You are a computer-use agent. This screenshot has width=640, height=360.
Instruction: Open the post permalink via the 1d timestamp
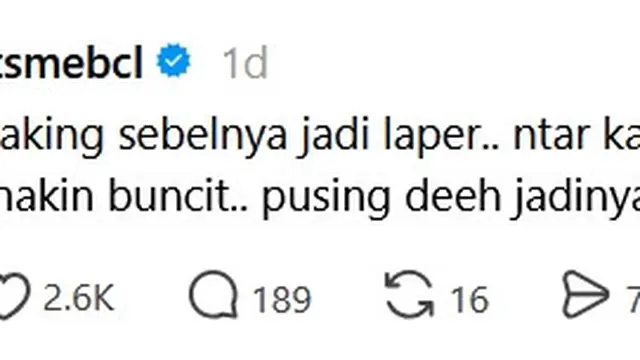click(x=245, y=62)
